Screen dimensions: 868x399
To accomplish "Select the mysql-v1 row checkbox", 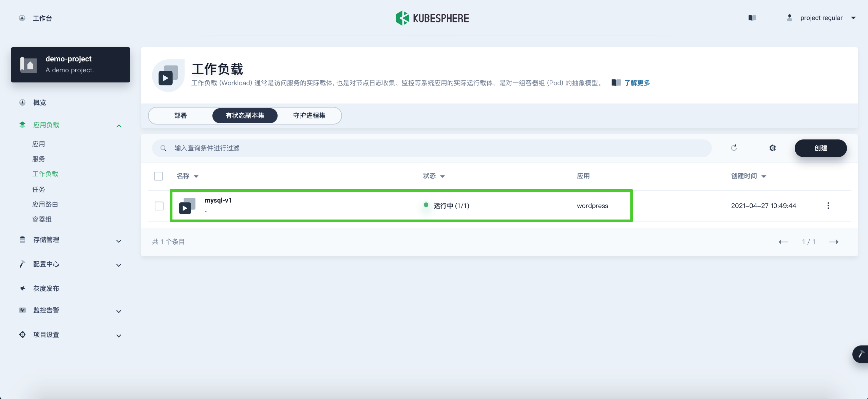I will [x=159, y=206].
